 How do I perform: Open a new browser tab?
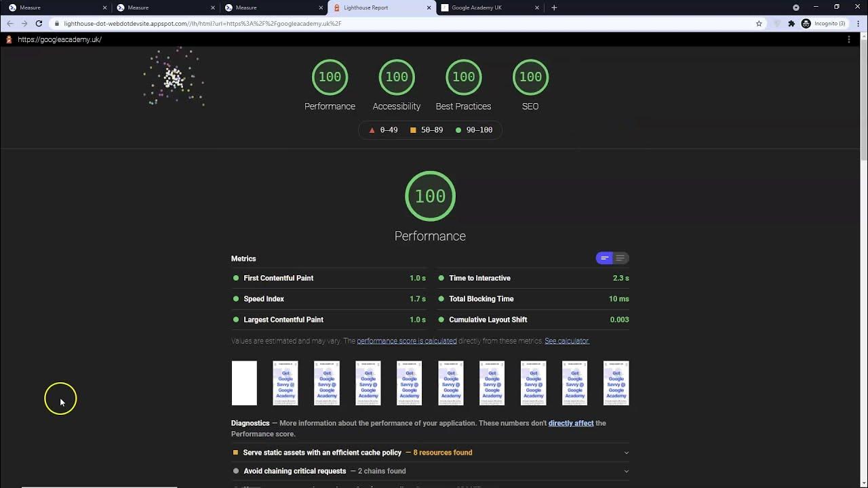(x=554, y=7)
